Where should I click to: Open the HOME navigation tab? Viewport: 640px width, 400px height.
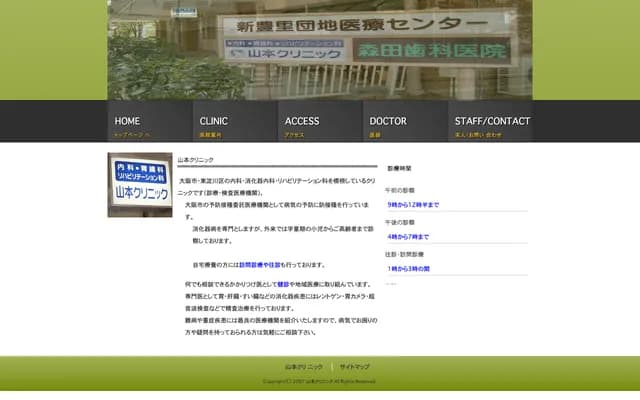150,121
